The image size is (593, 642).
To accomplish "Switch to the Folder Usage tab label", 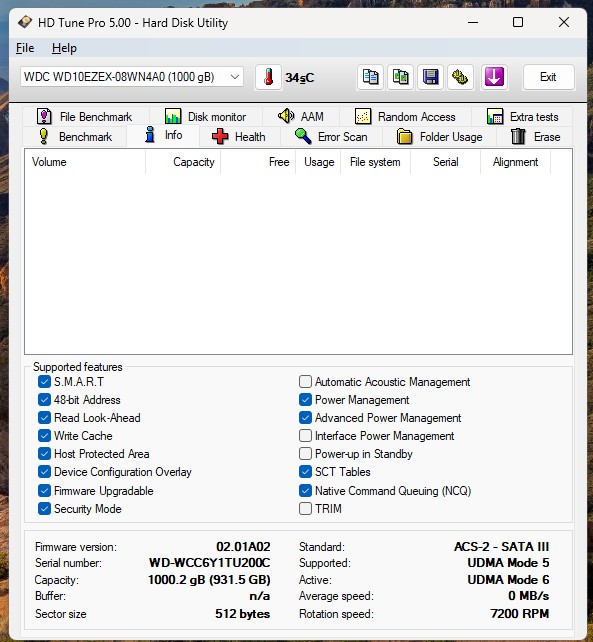I will click(x=451, y=137).
